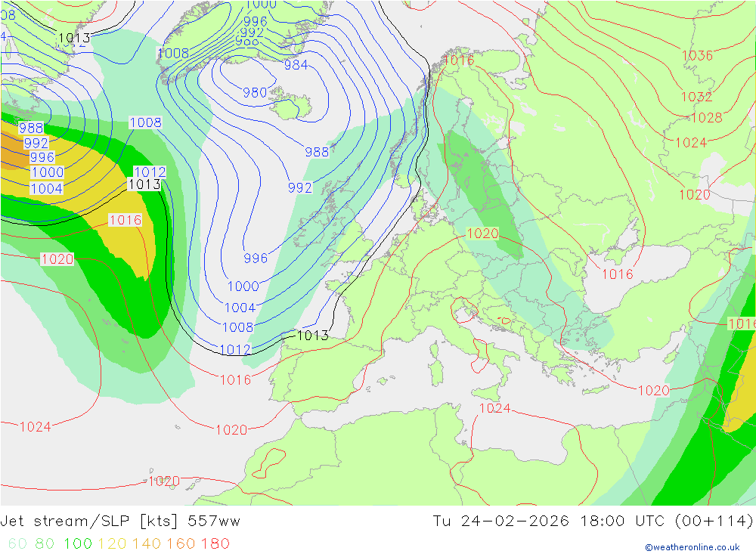The width and height of the screenshot is (756, 554).
Task: Click the 984 isobar label
Action: click(296, 64)
